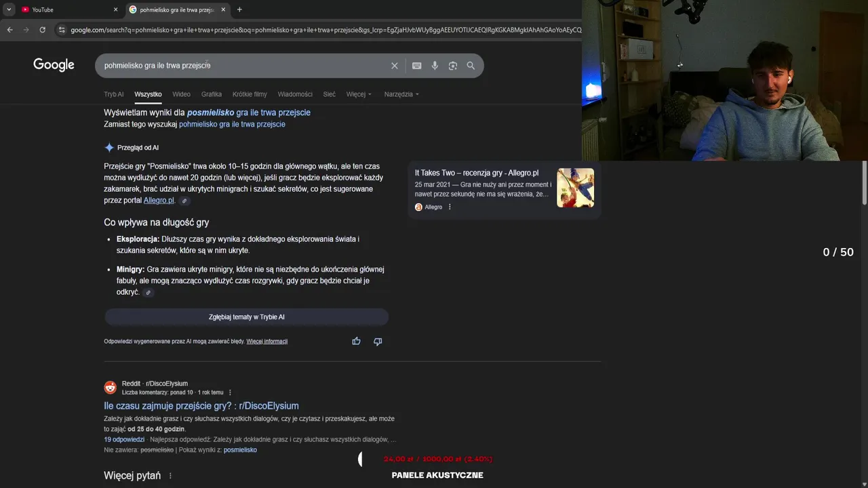This screenshot has height=488, width=868.
Task: Reload the page with refresh icon
Action: [42, 30]
